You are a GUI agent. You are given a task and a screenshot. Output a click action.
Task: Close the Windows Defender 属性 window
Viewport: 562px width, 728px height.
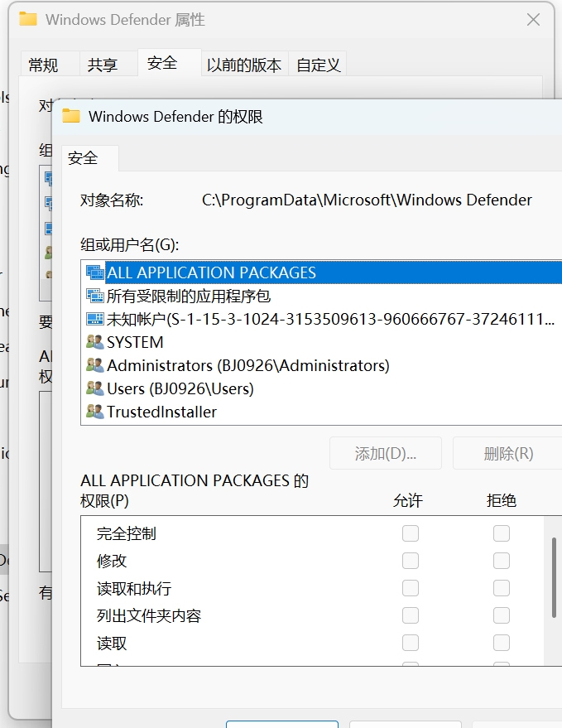click(x=533, y=20)
